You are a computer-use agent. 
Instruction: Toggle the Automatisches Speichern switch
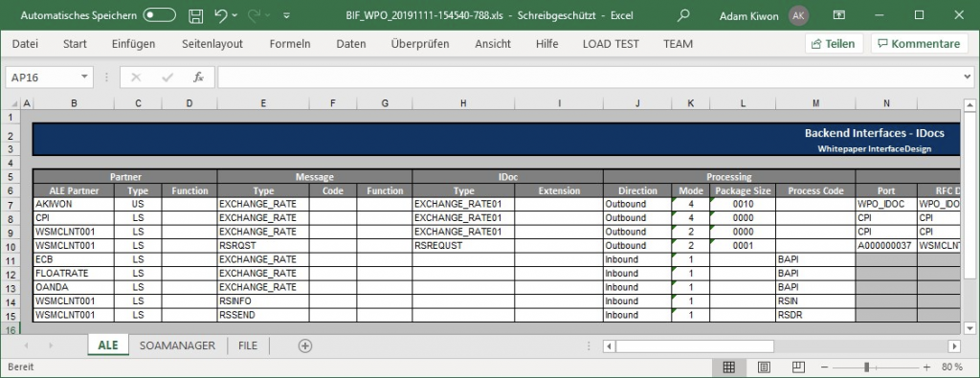pyautogui.click(x=160, y=15)
